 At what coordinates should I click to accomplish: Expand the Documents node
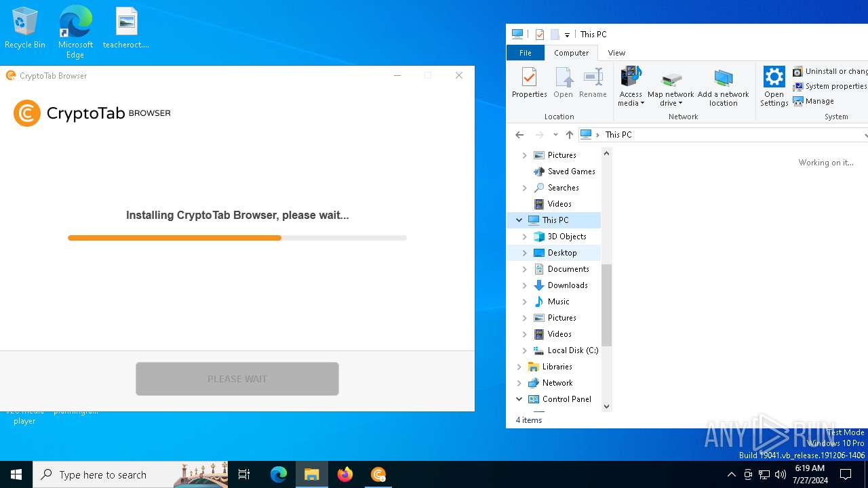point(525,269)
